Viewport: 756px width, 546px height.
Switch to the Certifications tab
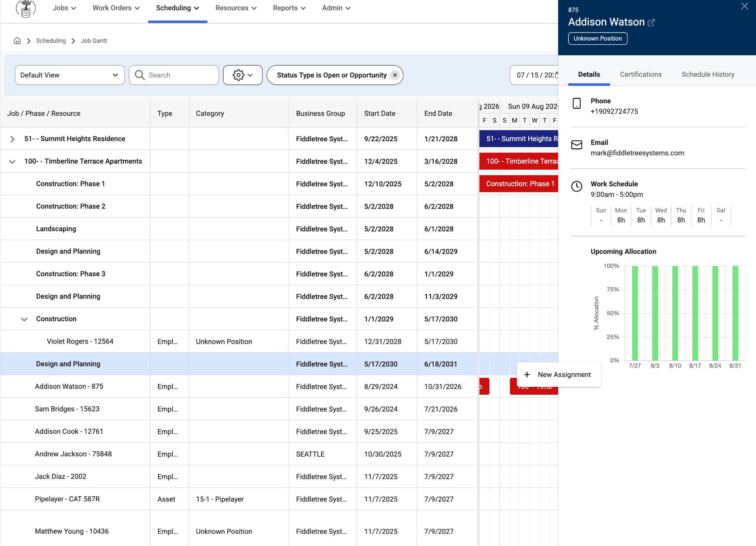tap(641, 75)
